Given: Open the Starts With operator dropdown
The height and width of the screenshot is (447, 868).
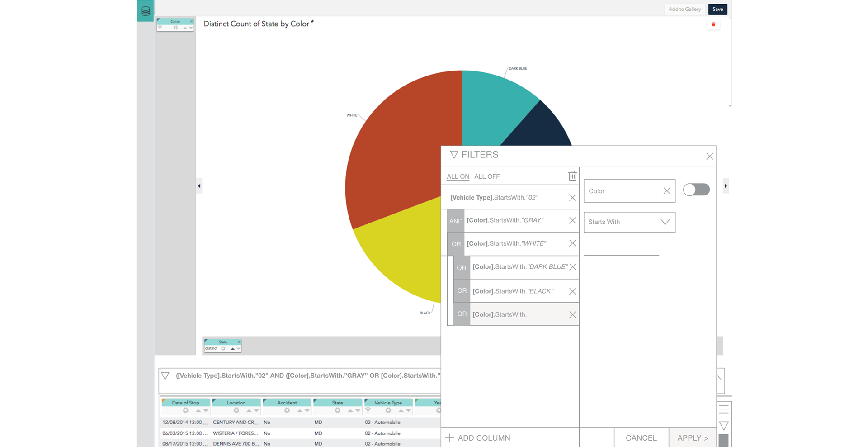Looking at the screenshot, I should (x=629, y=222).
